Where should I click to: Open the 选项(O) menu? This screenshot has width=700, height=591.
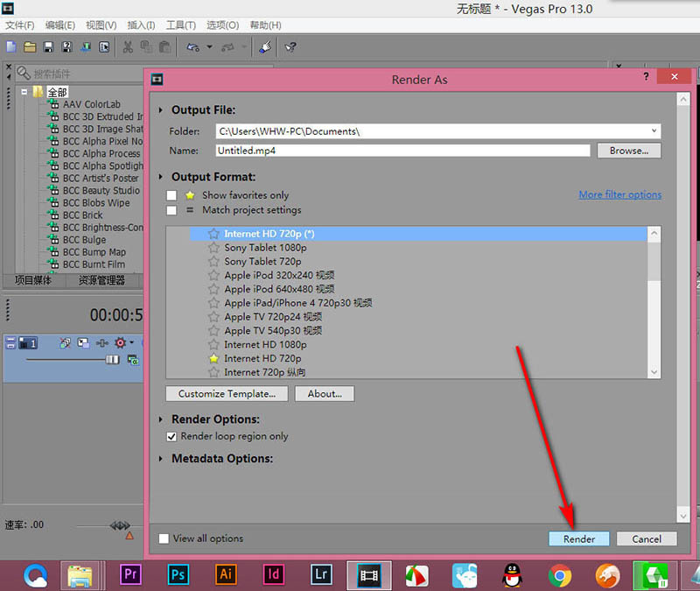[x=223, y=25]
